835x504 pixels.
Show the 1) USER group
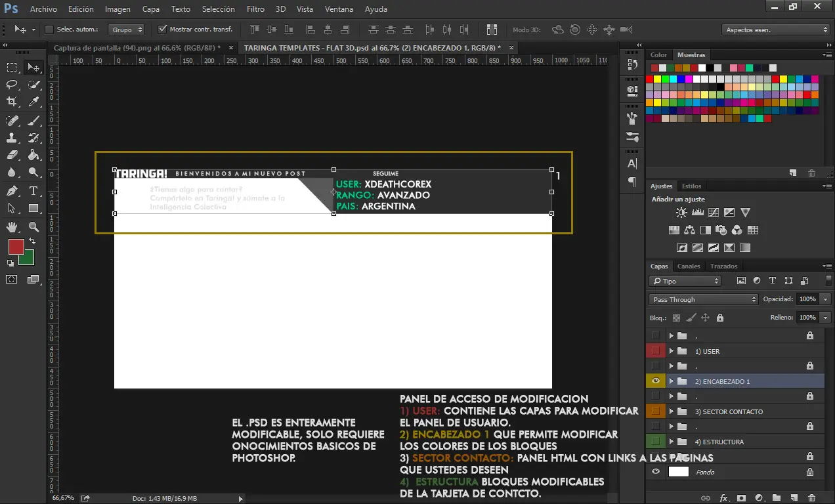pyautogui.click(x=655, y=351)
